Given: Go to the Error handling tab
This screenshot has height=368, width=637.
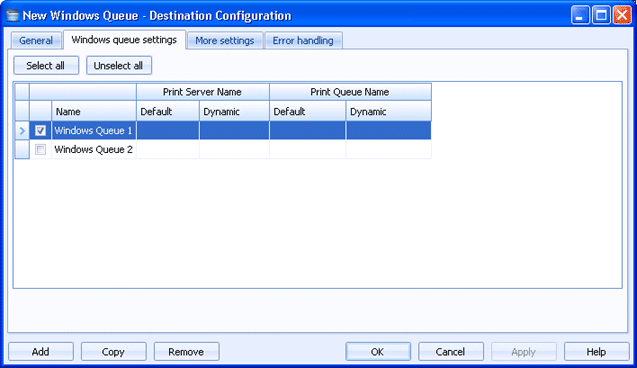Looking at the screenshot, I should coord(303,41).
